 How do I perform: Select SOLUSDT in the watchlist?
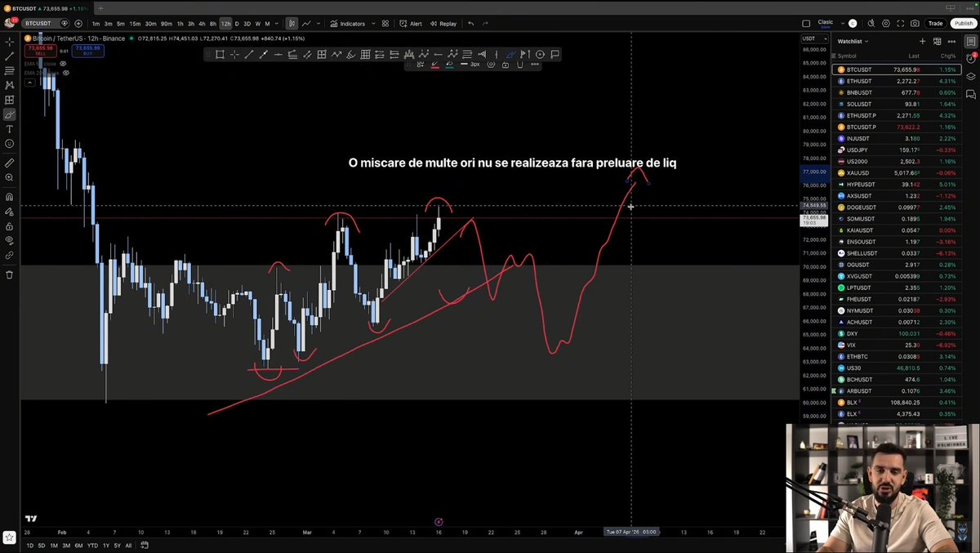click(x=897, y=104)
